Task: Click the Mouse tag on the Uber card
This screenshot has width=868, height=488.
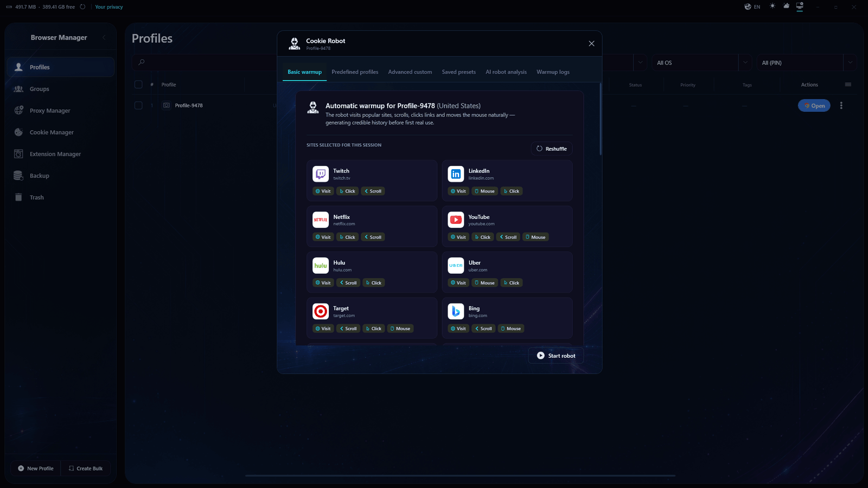Action: point(485,283)
